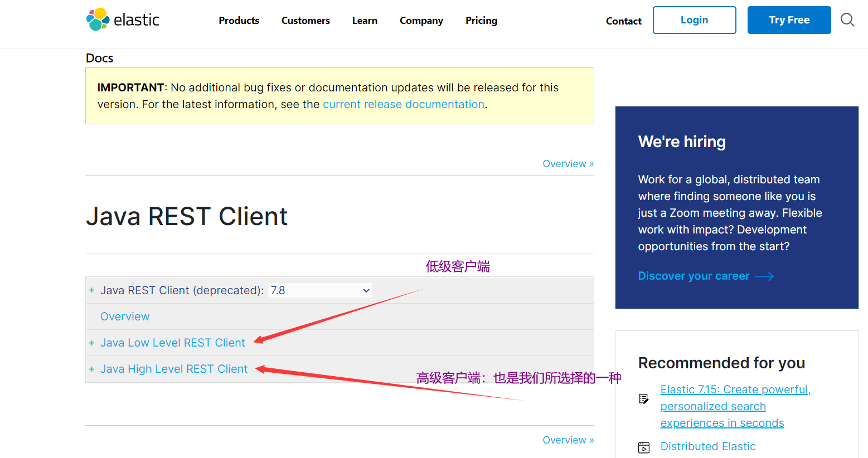868x458 pixels.
Task: Click the Try Free button
Action: [789, 20]
